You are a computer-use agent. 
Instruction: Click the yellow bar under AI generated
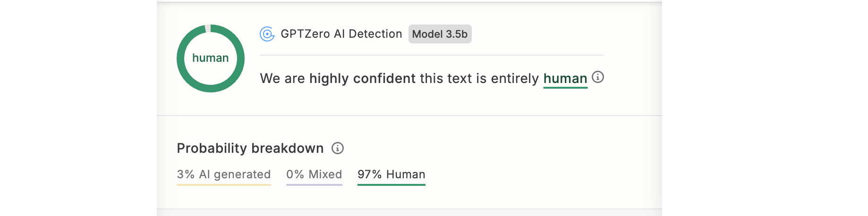pos(224,184)
